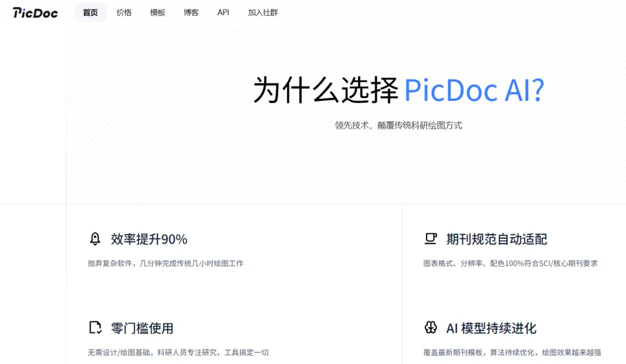Open the API nav link
This screenshot has height=364, width=626.
[223, 12]
